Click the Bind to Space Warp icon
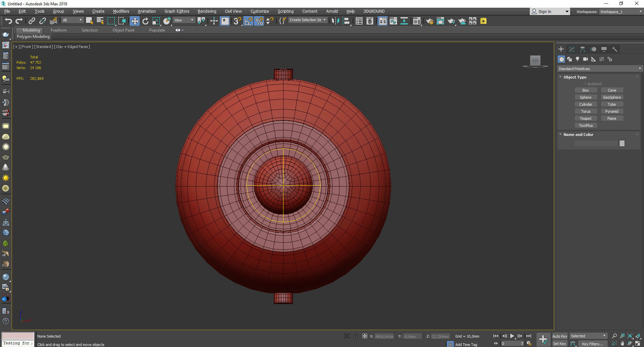This screenshot has width=644, height=347. pyautogui.click(x=53, y=21)
